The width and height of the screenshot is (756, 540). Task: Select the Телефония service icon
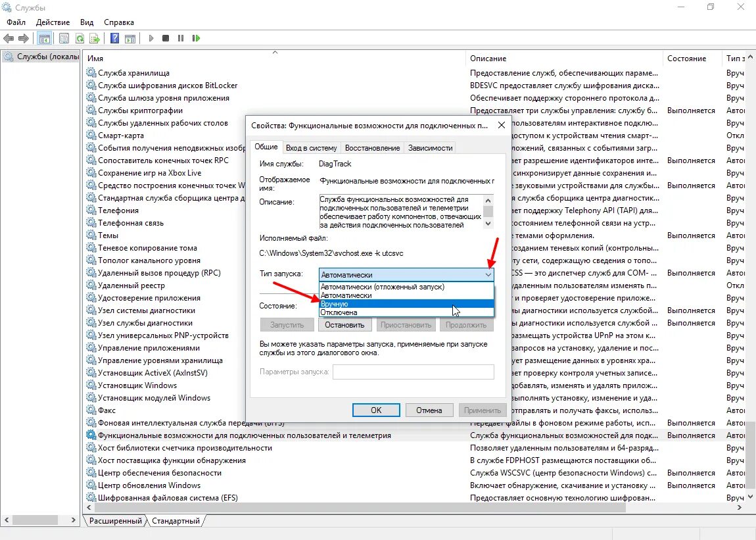click(91, 210)
